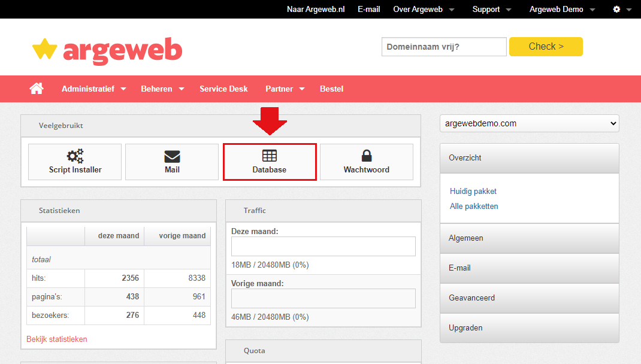The height and width of the screenshot is (364, 641).
Task: Select the pagina's value 438
Action: coord(132,296)
